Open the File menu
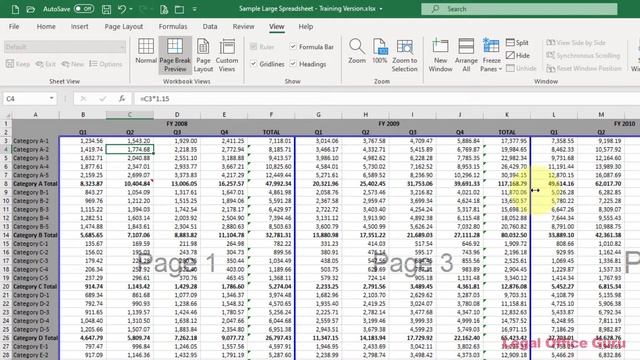This screenshot has width=640, height=360. (x=14, y=27)
